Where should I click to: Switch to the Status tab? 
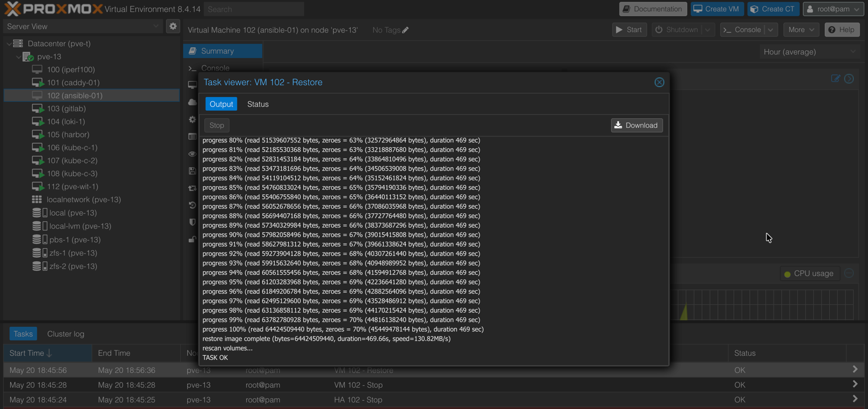(258, 104)
